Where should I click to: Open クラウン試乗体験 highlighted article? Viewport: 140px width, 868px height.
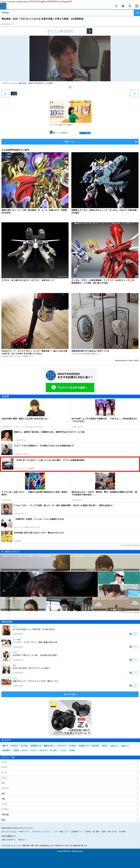coord(70,464)
